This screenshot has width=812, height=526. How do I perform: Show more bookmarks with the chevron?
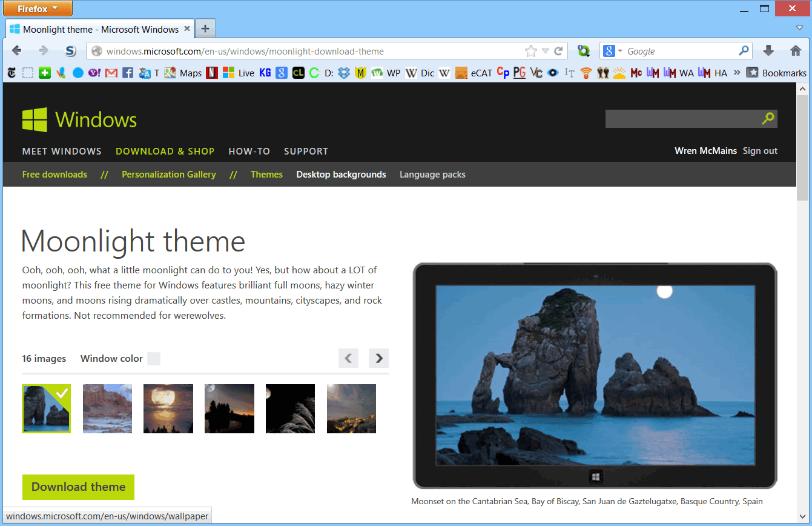(x=737, y=73)
